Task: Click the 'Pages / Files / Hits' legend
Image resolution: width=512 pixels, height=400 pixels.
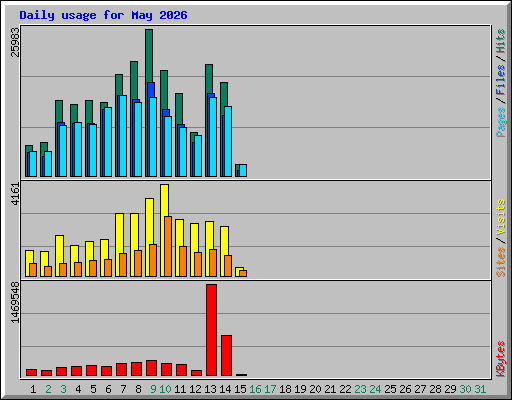Action: [x=501, y=83]
